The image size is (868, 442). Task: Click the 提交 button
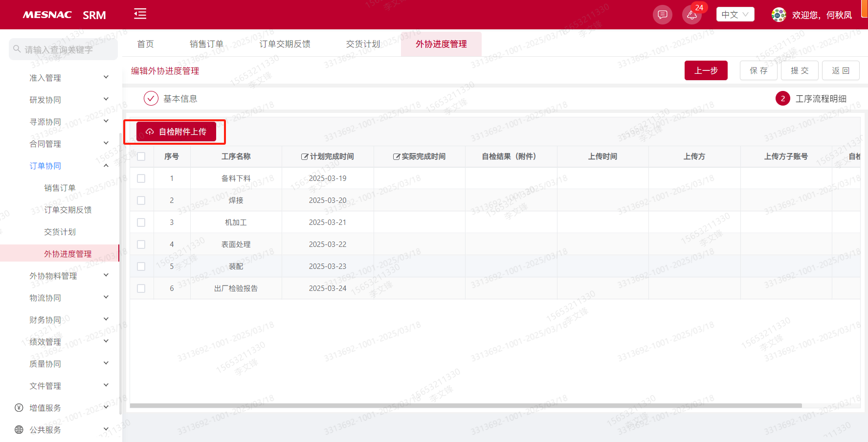tap(800, 70)
